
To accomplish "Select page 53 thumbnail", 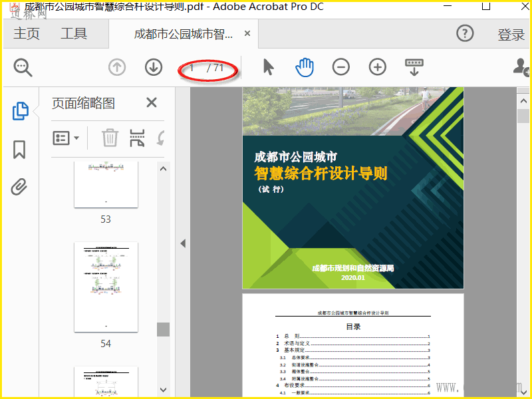I will click(x=106, y=184).
